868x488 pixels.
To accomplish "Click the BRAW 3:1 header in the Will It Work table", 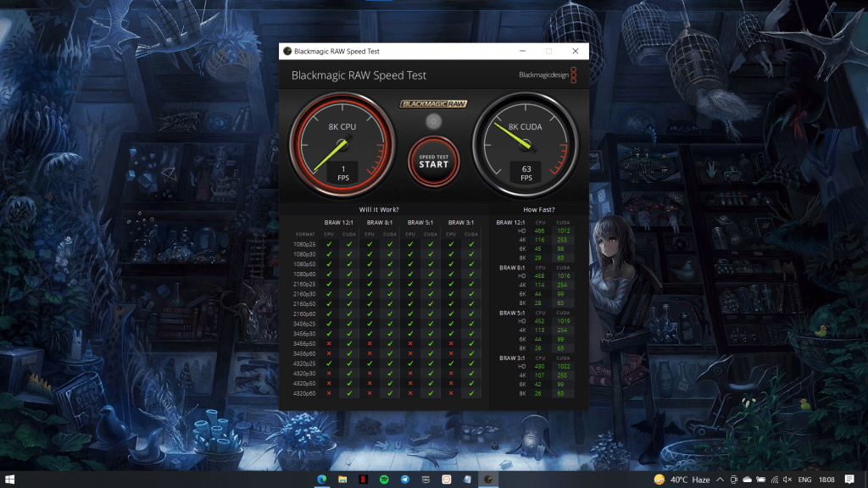I will click(460, 223).
